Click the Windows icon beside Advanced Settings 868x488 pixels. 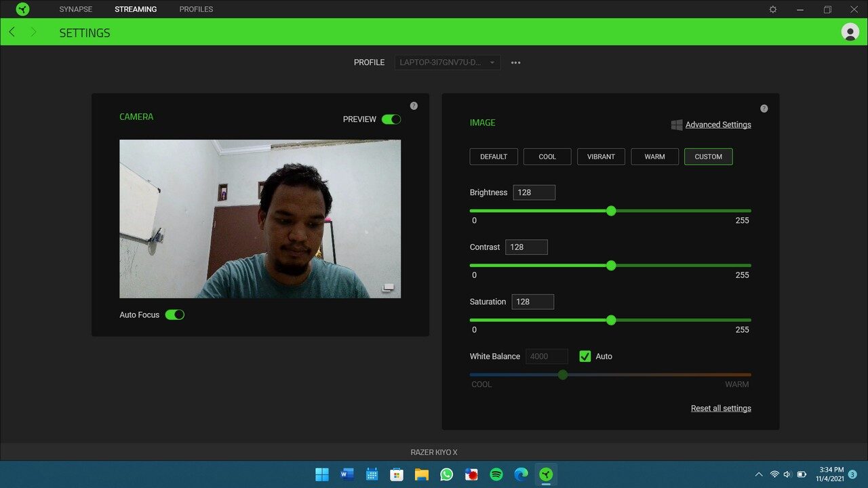(x=676, y=125)
